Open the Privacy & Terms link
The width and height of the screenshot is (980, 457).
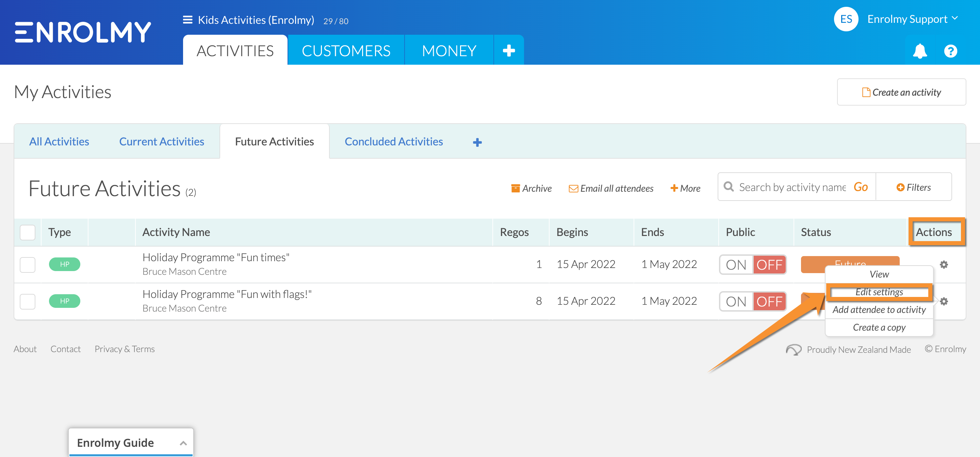[125, 349]
